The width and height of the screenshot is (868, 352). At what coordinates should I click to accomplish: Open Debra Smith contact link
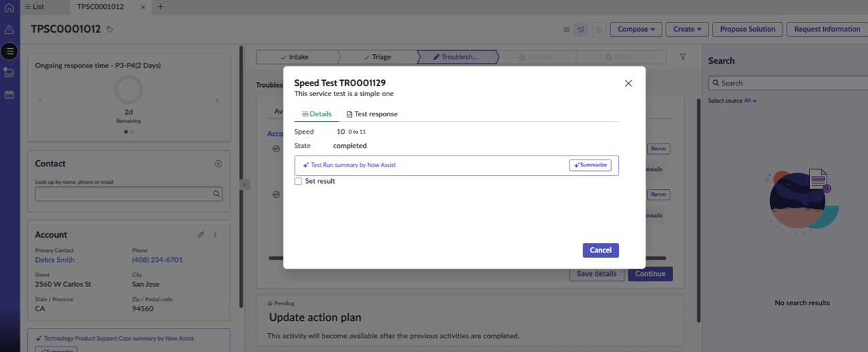55,260
